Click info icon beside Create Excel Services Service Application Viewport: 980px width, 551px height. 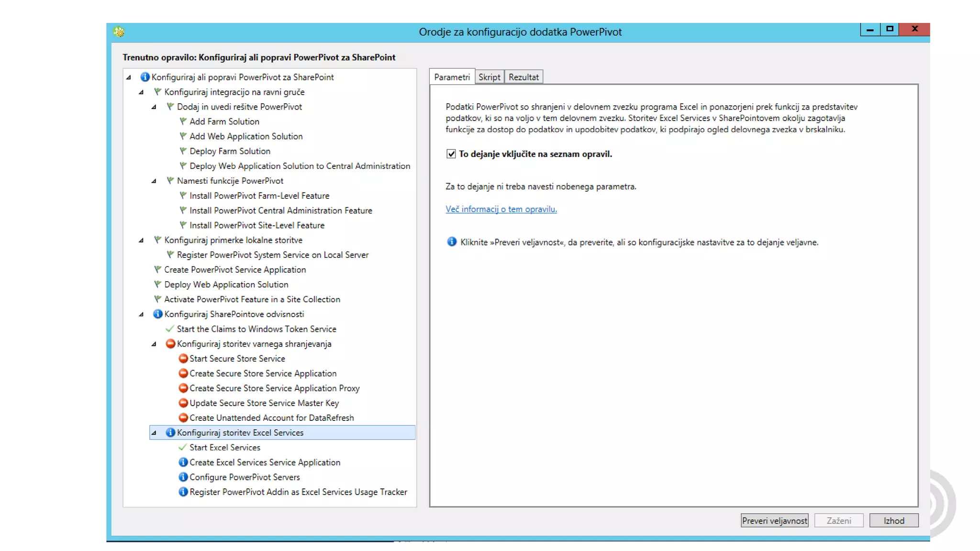pos(183,462)
